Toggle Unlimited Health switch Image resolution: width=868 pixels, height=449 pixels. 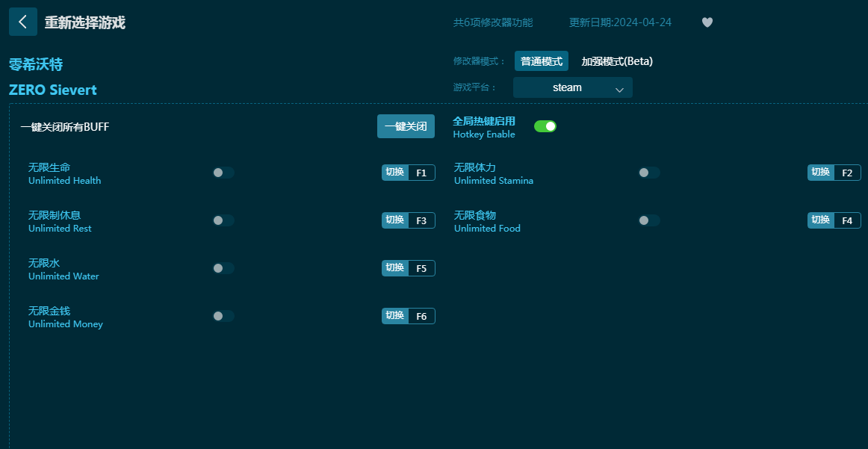click(x=223, y=173)
